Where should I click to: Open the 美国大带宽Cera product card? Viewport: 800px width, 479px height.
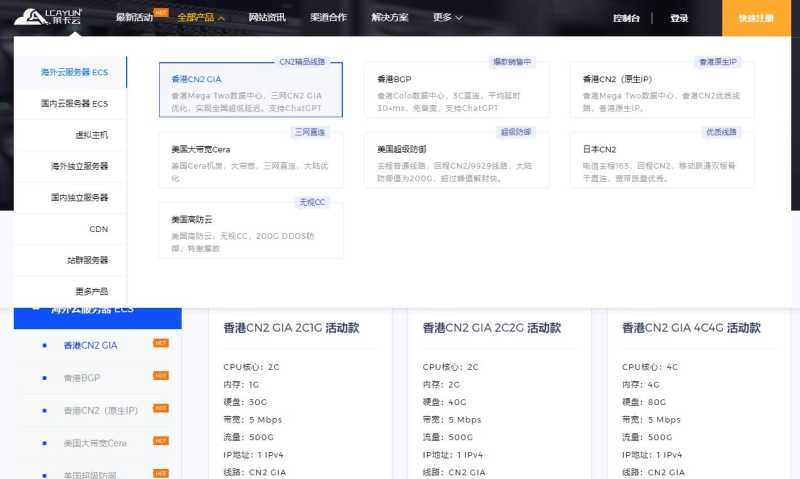coord(251,160)
